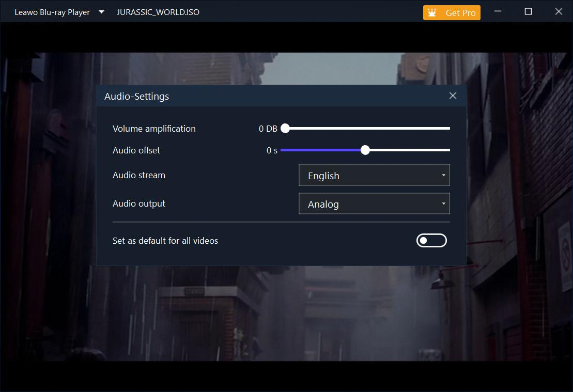Click the crown icon on Get Pro

[x=432, y=13]
